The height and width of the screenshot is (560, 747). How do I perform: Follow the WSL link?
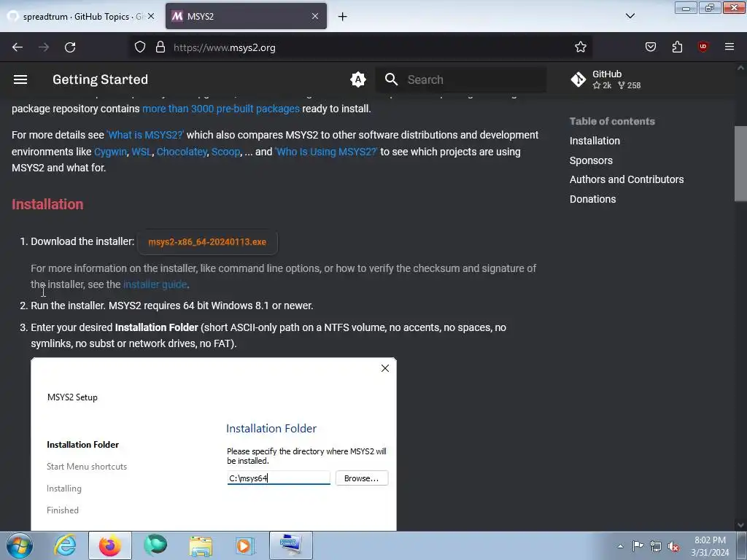[x=142, y=152]
